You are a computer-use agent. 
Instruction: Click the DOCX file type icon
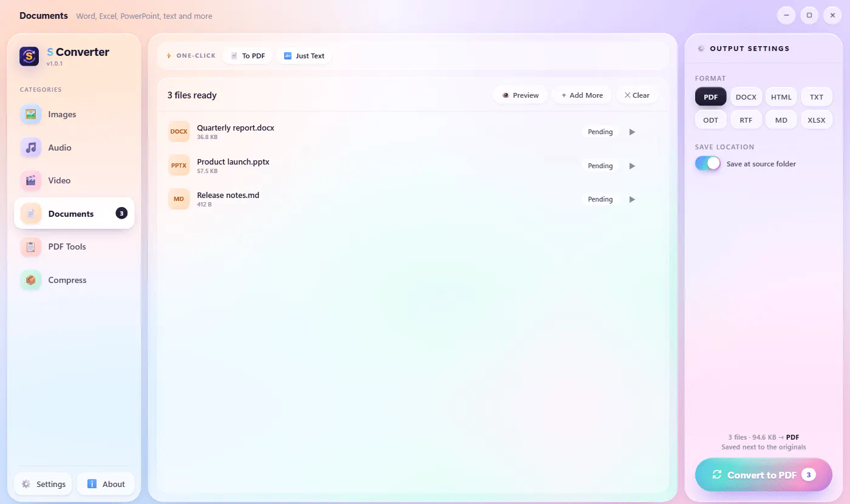click(x=179, y=132)
